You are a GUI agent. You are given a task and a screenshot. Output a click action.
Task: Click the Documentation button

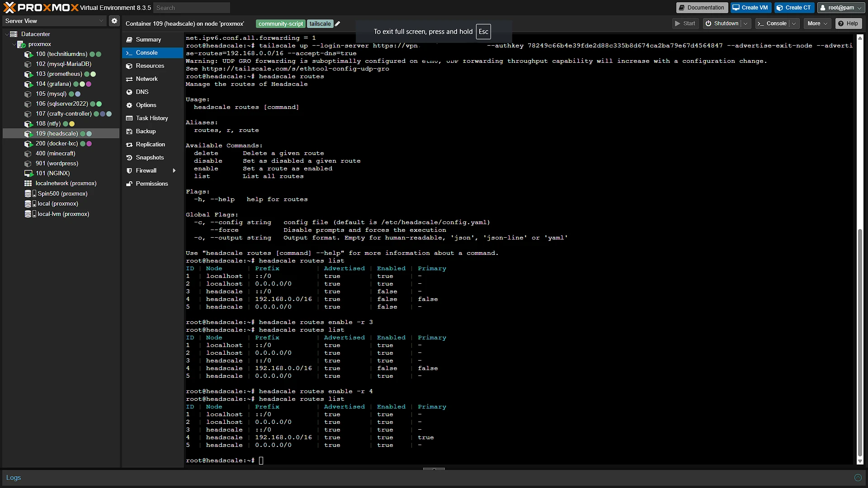[702, 8]
